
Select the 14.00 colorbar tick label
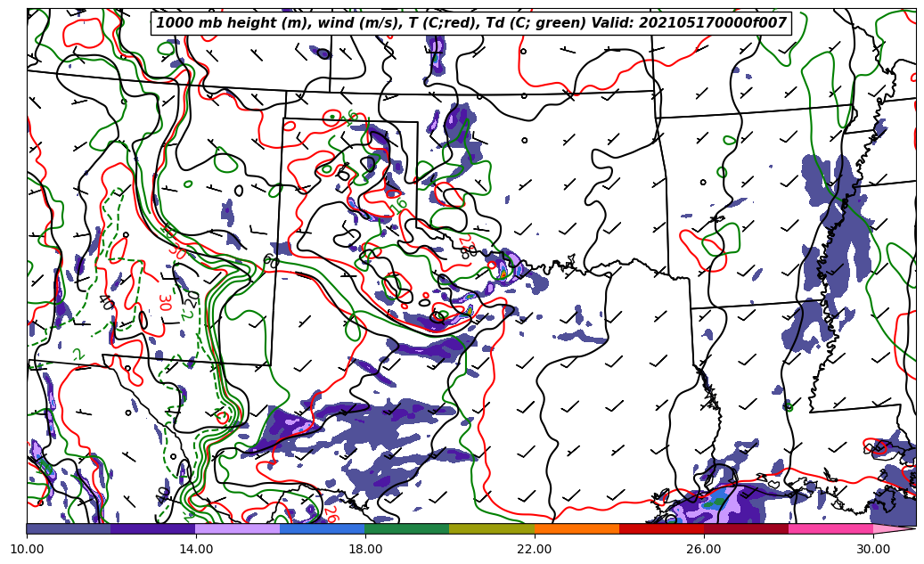(x=196, y=549)
